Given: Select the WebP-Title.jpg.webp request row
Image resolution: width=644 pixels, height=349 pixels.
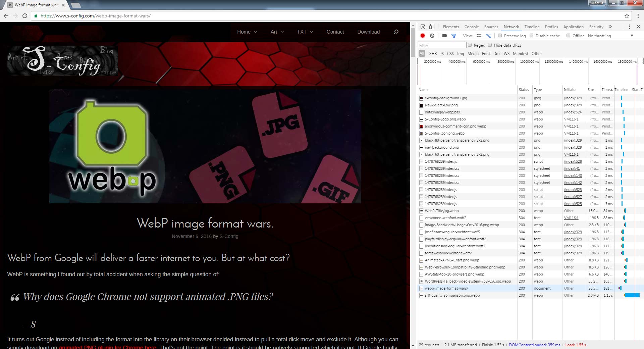Looking at the screenshot, I should [530, 211].
